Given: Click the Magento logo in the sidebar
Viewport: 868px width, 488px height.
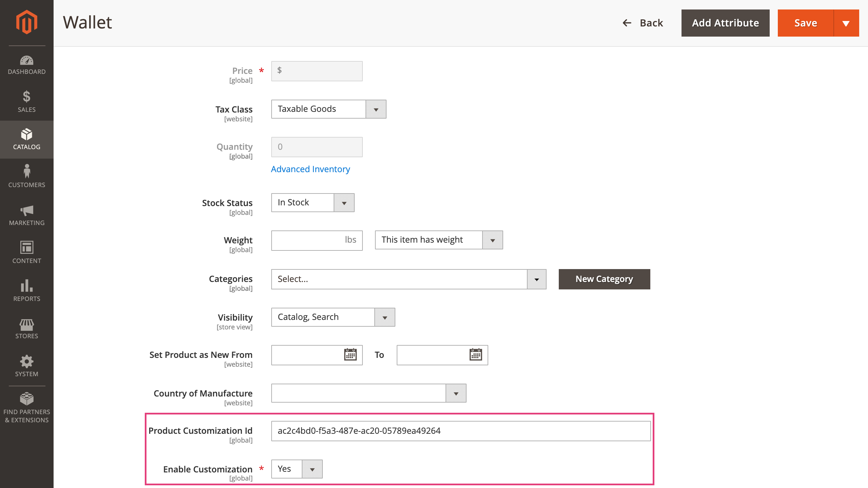Looking at the screenshot, I should [x=26, y=22].
